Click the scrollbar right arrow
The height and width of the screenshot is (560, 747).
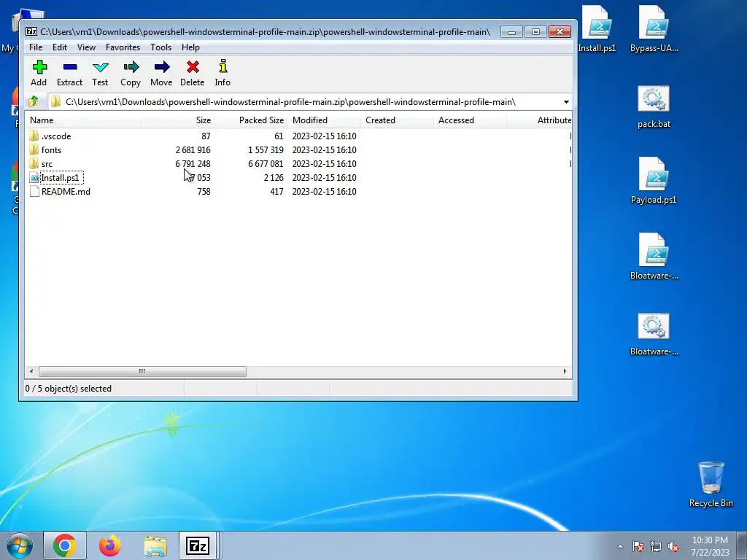[x=565, y=371]
